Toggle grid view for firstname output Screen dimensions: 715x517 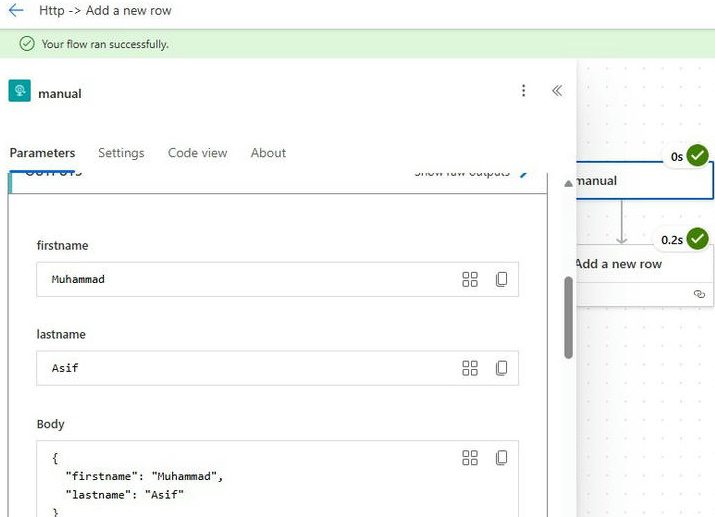tap(470, 280)
